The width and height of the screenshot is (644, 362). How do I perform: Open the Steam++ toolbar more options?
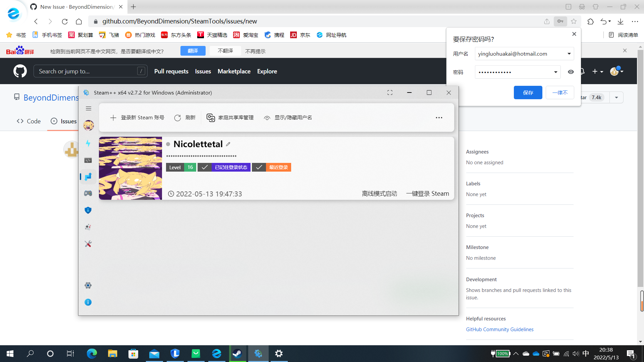tap(439, 118)
